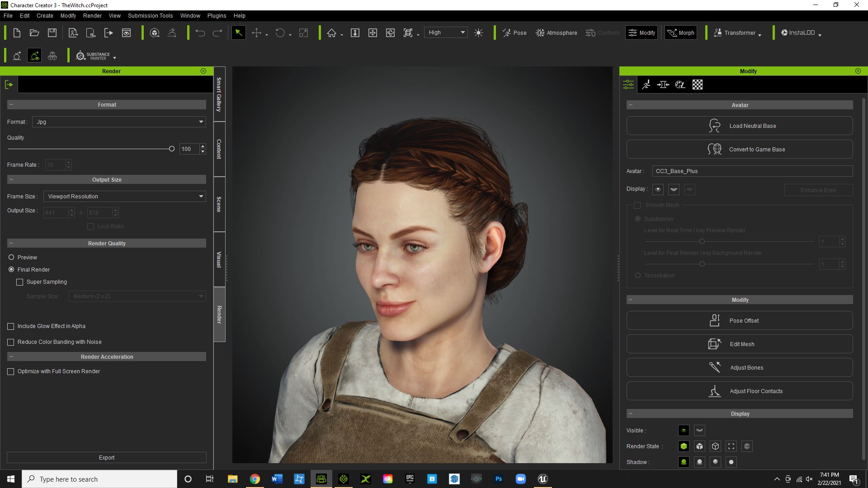Click the Pose Offset button
Image resolution: width=868 pixels, height=488 pixels.
pyautogui.click(x=740, y=320)
